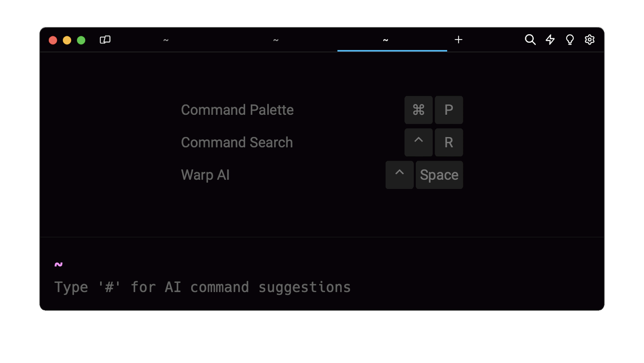Click the Command Palette shortcut label
The height and width of the screenshot is (363, 644).
(x=237, y=110)
